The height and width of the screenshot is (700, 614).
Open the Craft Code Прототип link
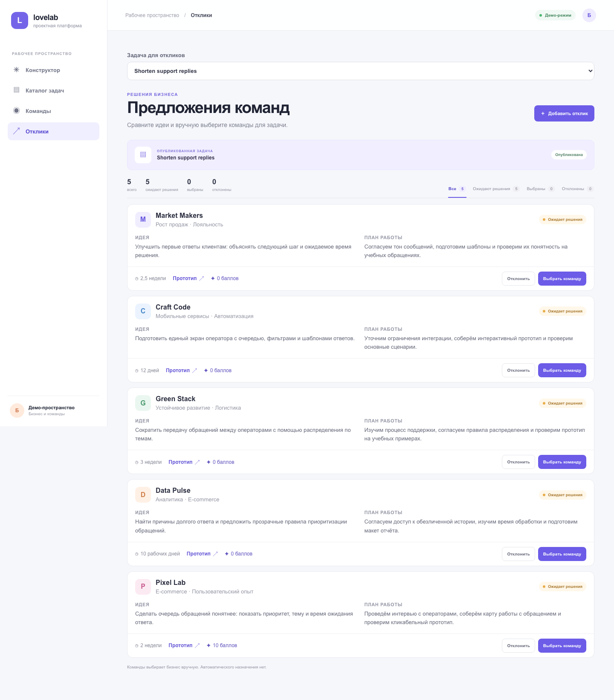[x=182, y=370]
